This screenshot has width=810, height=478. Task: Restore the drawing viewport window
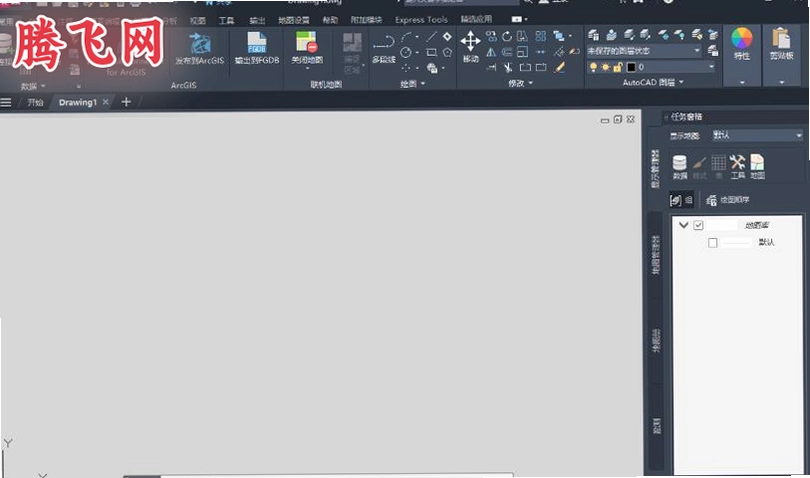pos(617,119)
